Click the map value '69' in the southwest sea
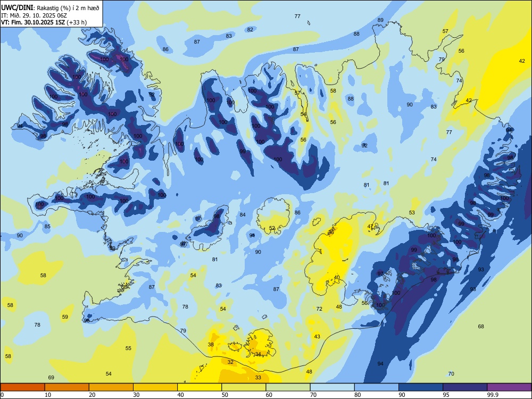 (x=51, y=378)
